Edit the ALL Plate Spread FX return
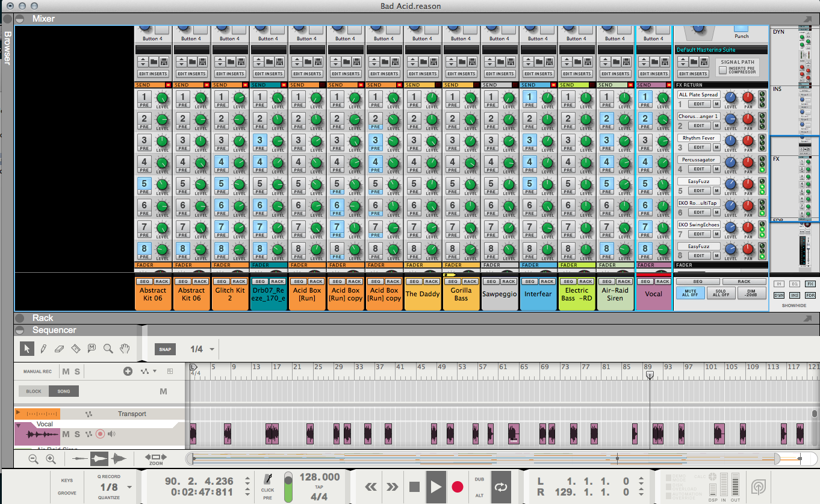 (x=699, y=104)
